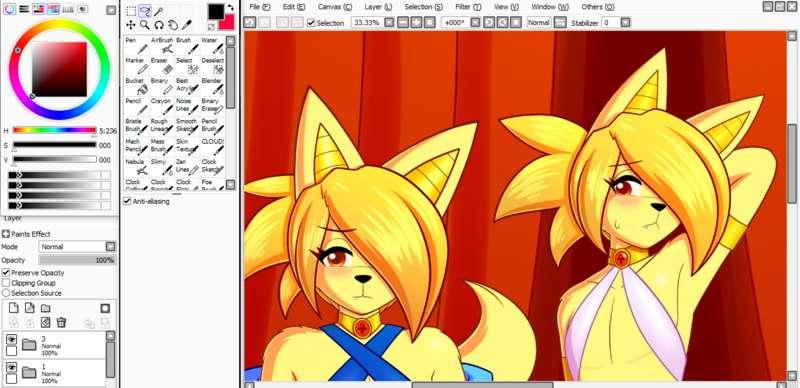Open the Canvas menu
This screenshot has width=800, height=388.
pyautogui.click(x=335, y=7)
